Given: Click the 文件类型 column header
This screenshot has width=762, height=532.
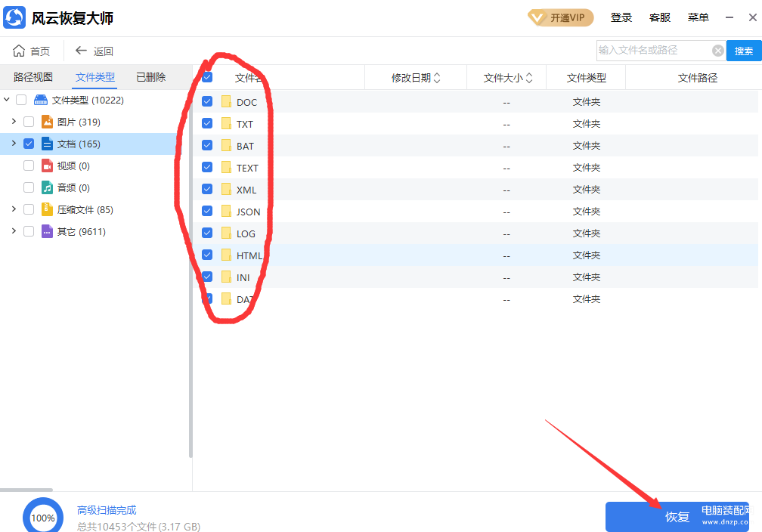Looking at the screenshot, I should 586,78.
